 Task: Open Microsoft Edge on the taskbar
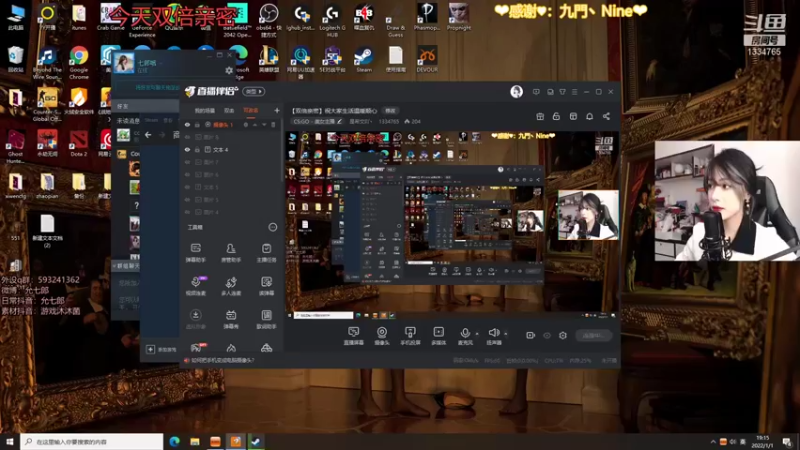click(x=174, y=441)
